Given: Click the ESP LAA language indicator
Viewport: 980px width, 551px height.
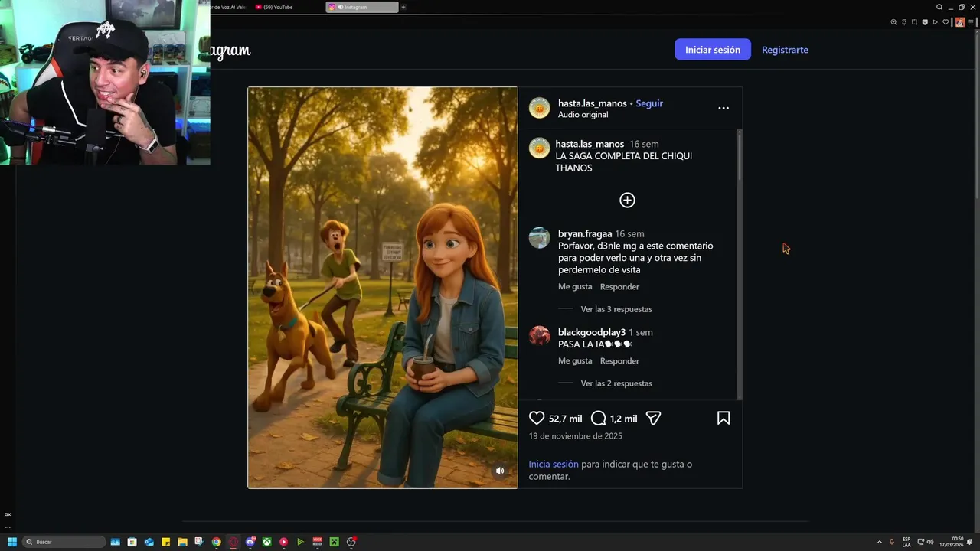Looking at the screenshot, I should (x=906, y=542).
